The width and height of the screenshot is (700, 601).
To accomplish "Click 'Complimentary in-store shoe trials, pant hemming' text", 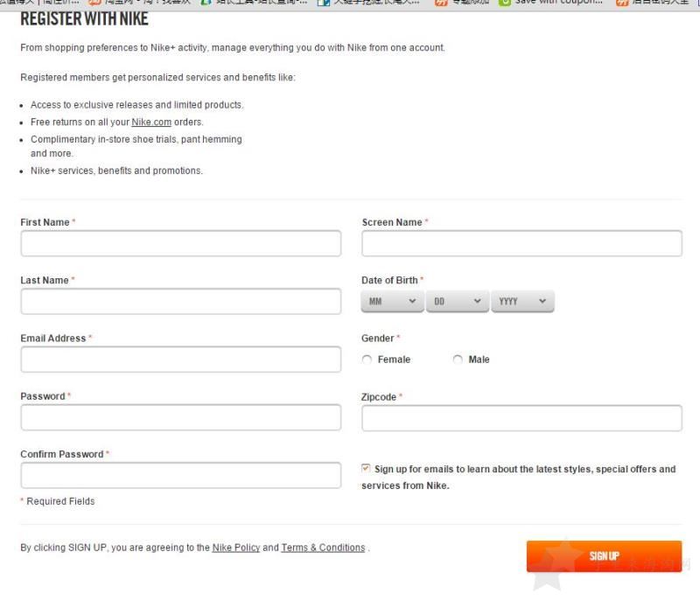I will (136, 140).
